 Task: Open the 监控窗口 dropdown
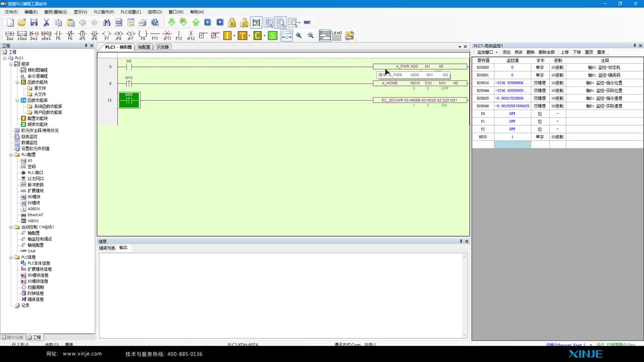coord(487,52)
